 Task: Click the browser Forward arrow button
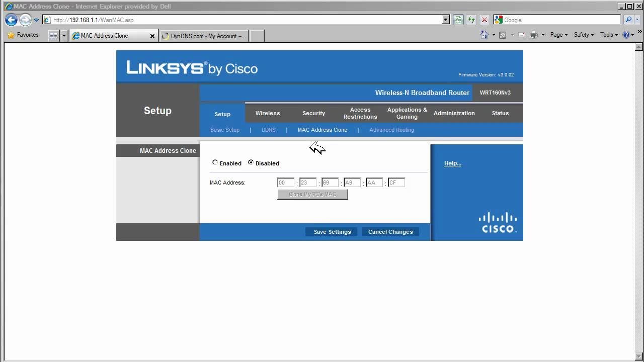[x=25, y=20]
